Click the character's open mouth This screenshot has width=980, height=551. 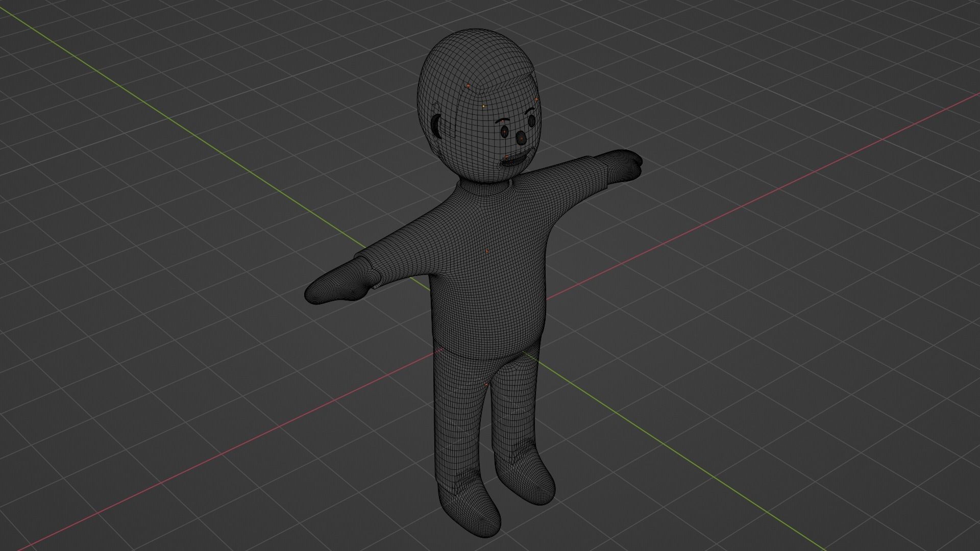(513, 162)
